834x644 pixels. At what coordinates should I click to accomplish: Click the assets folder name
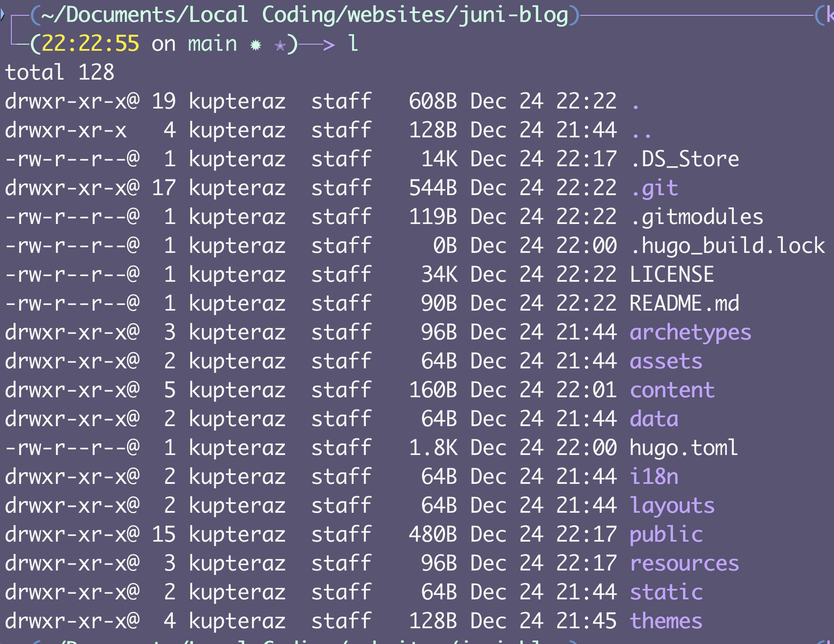(666, 362)
